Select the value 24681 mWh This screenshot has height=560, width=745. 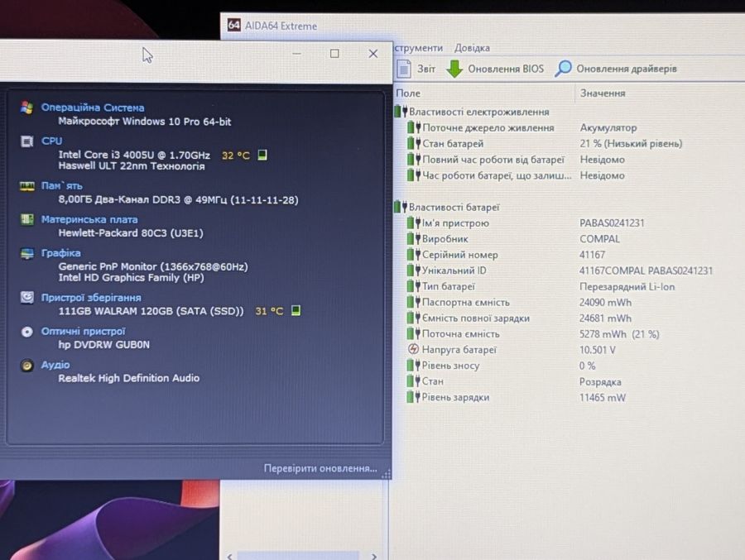click(605, 318)
